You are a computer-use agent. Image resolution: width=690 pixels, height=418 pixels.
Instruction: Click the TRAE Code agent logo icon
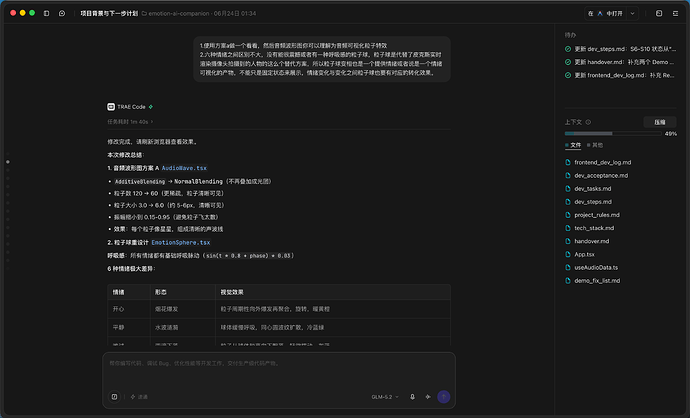(x=111, y=106)
